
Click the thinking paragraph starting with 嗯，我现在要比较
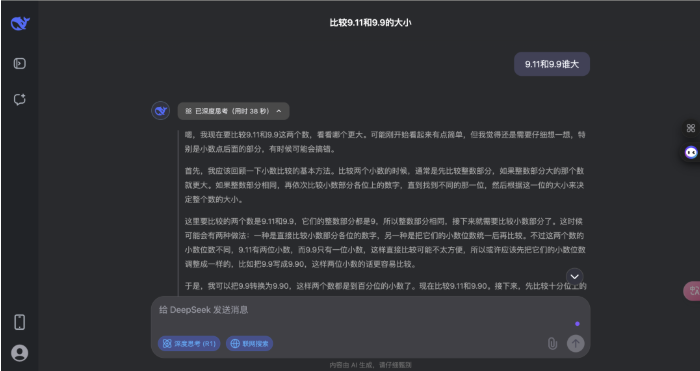click(x=385, y=142)
